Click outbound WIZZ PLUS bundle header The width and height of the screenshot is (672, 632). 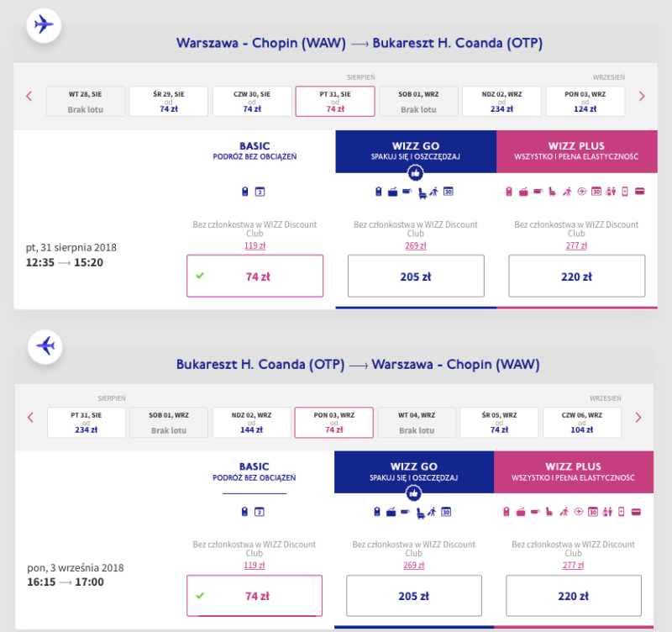coord(577,151)
